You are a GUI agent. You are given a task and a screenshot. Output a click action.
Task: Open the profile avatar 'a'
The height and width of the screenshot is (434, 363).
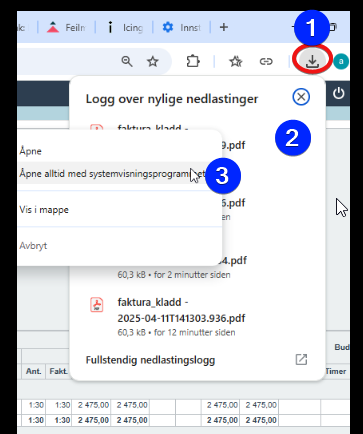click(341, 62)
